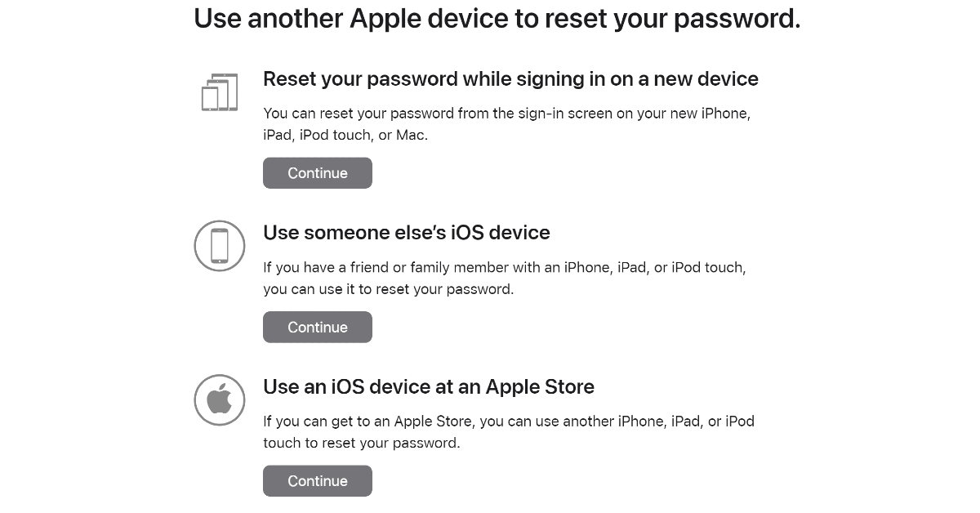Click the 'If you can get to an Apple Store' line
The image size is (980, 513).
[508, 422]
